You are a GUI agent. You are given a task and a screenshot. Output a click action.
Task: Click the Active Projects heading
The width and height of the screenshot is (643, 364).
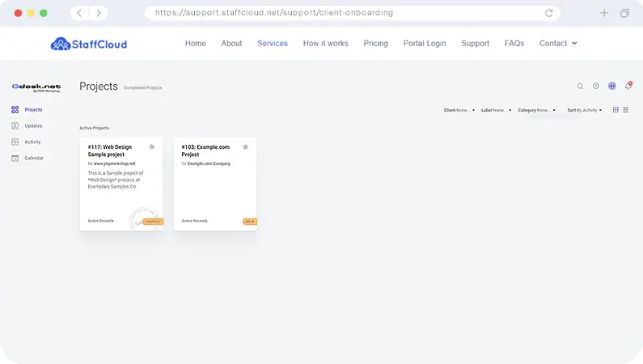click(95, 128)
